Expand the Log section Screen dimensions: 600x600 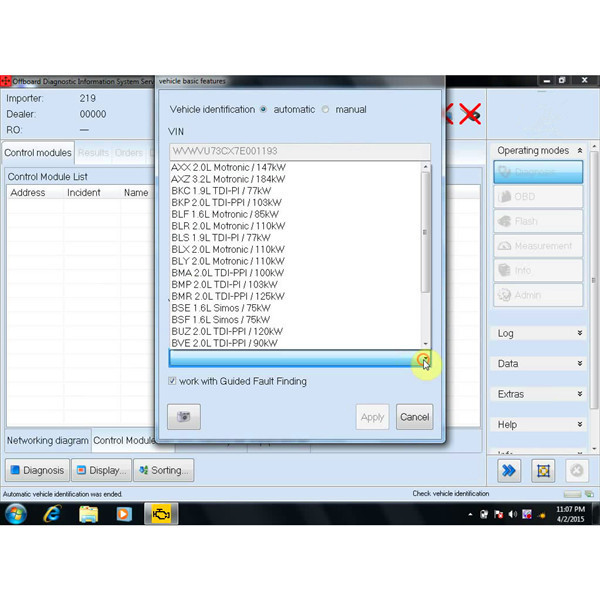tap(580, 333)
